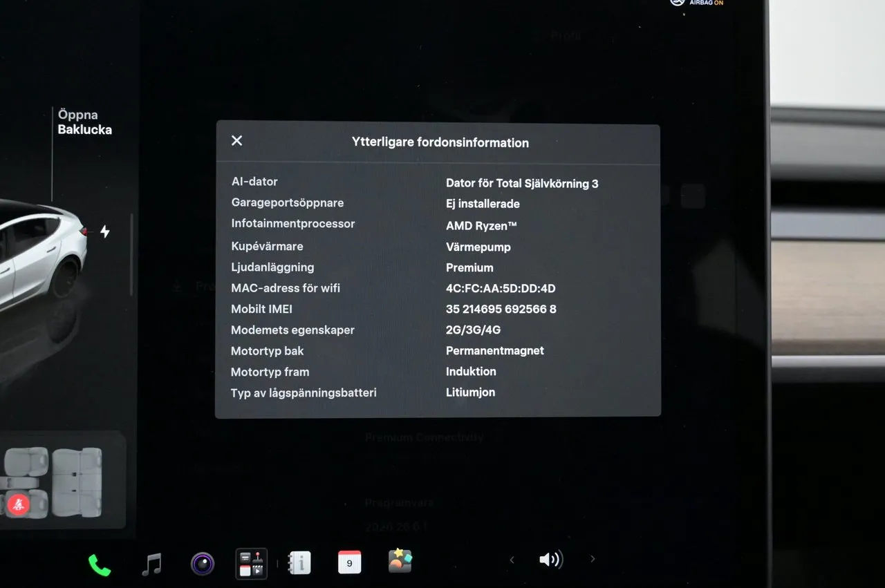Tap the speaker volume icon

point(551,559)
